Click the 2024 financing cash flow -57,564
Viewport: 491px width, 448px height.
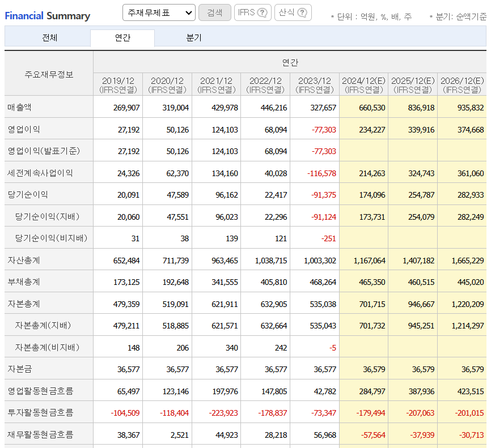pyautogui.click(x=373, y=435)
